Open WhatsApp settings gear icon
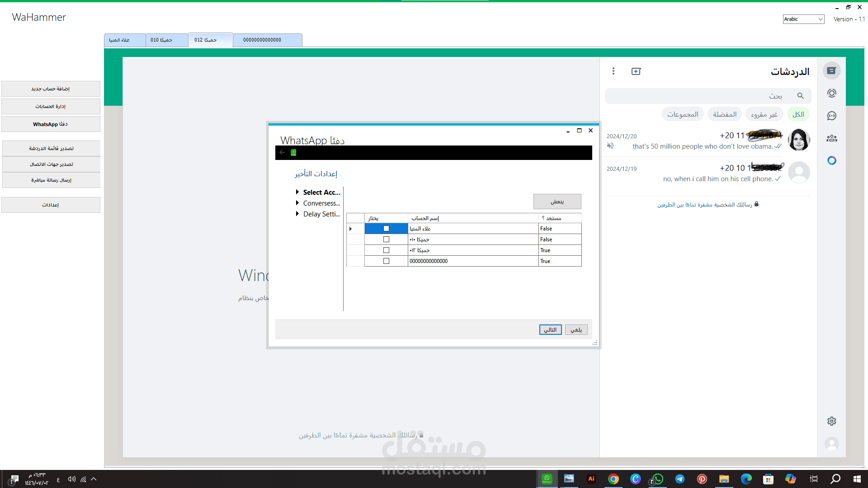The width and height of the screenshot is (868, 488). (x=831, y=421)
